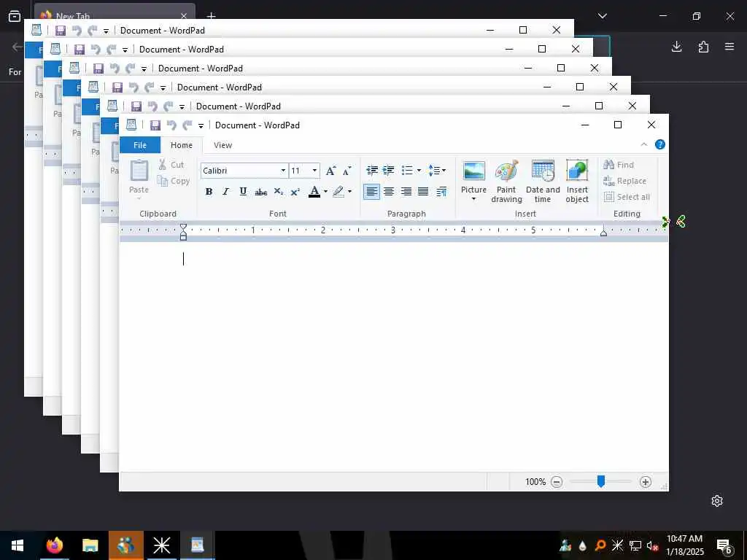Justify text in Paragraph group
The width and height of the screenshot is (747, 560).
coord(423,192)
